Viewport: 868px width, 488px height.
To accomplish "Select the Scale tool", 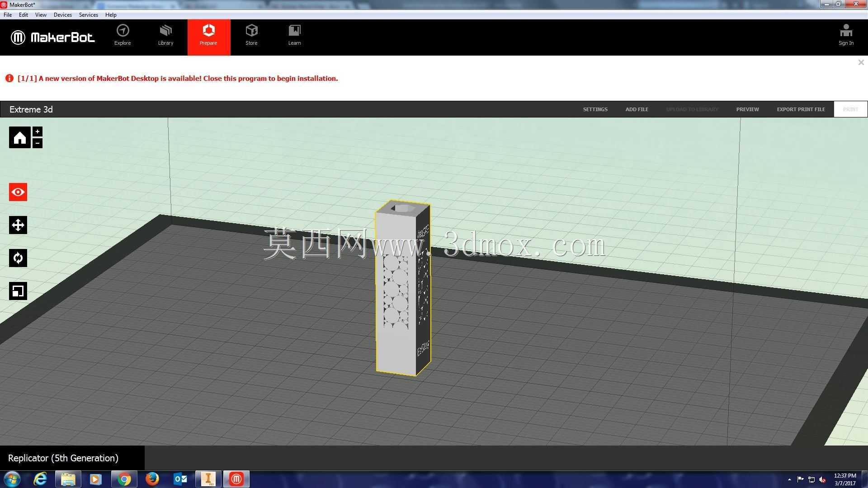I will pyautogui.click(x=18, y=291).
